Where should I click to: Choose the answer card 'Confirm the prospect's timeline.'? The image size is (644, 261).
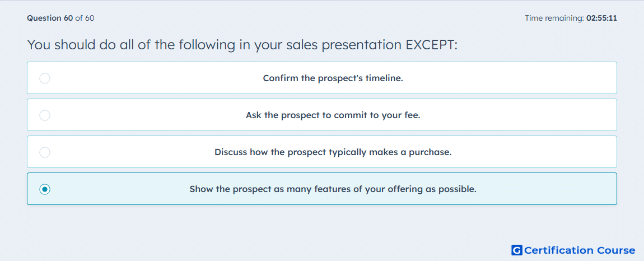pos(322,78)
